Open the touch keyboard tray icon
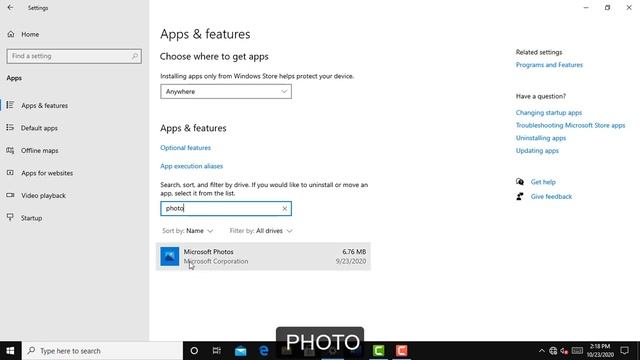Image resolution: width=640 pixels, height=360 pixels. coord(577,351)
